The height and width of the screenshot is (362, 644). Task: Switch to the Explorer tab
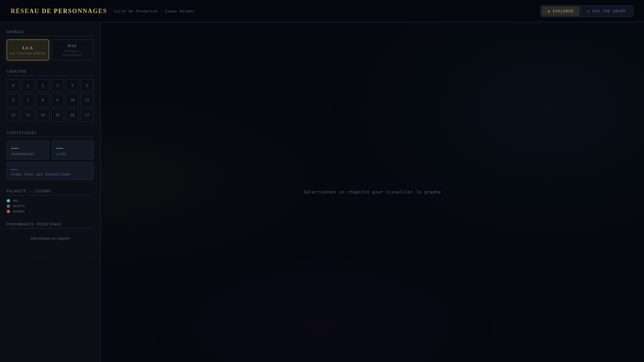(560, 11)
